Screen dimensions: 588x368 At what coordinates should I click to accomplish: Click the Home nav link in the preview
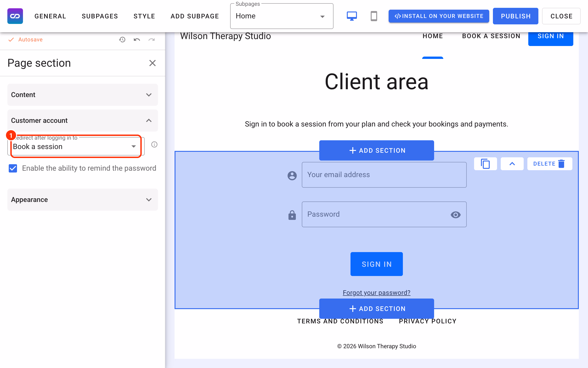click(x=433, y=36)
